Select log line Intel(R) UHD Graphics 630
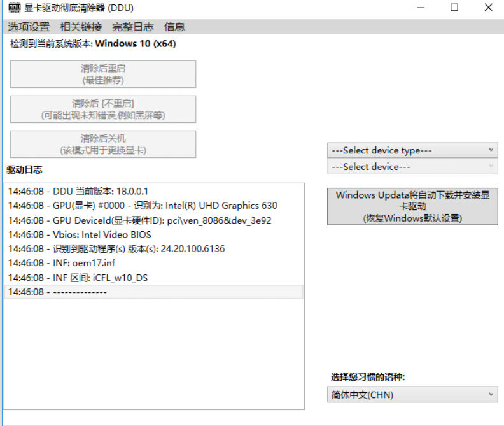Viewport: 504px width, 426px height. click(153, 206)
